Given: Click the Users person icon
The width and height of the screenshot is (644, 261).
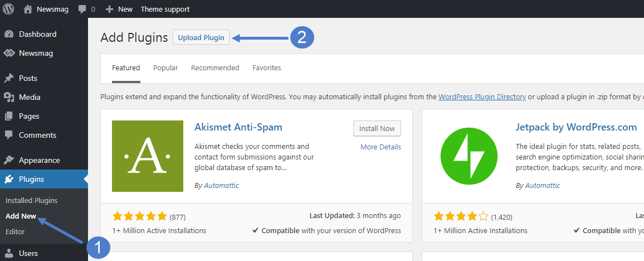Looking at the screenshot, I should 9,253.
